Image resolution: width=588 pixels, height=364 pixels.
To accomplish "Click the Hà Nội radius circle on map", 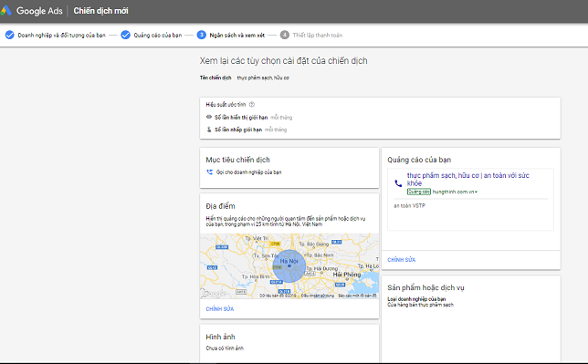I will pos(289,265).
